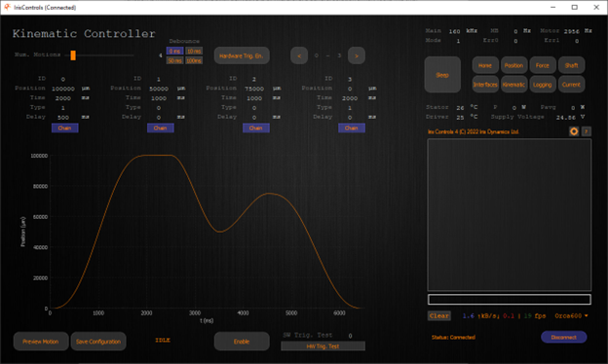
Task: Click the Disconnect button
Action: [x=564, y=338]
